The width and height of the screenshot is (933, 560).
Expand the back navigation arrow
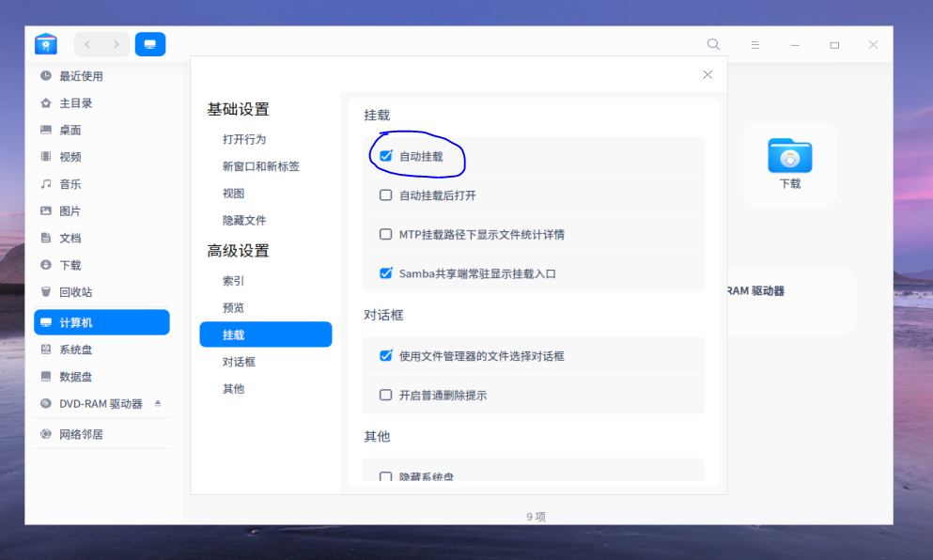click(87, 43)
